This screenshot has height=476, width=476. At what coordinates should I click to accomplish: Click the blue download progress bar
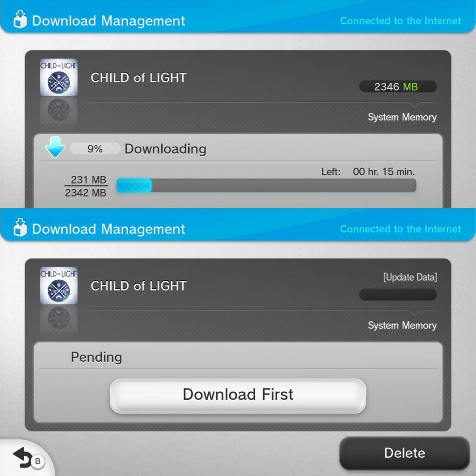click(266, 185)
